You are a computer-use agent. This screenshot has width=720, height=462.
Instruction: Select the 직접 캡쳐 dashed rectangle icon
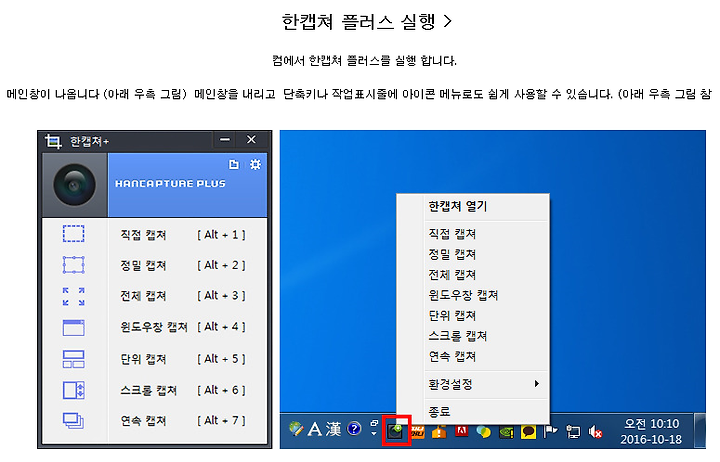point(73,233)
